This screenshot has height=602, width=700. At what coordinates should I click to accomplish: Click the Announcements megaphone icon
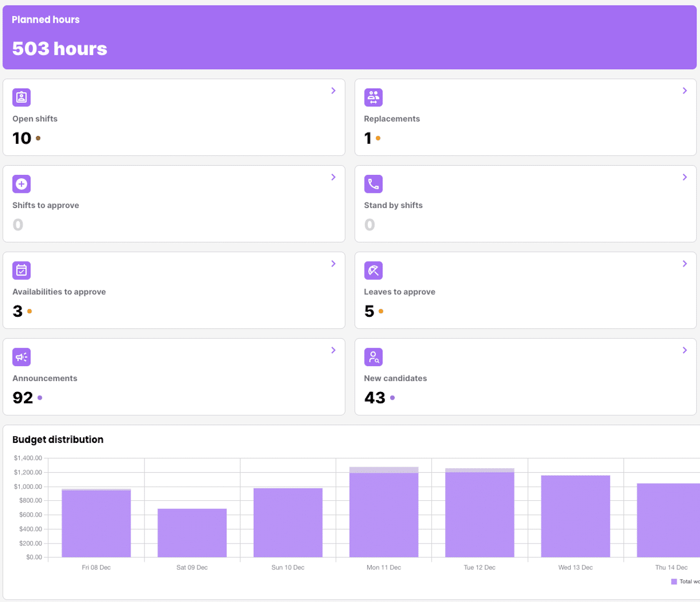click(21, 357)
